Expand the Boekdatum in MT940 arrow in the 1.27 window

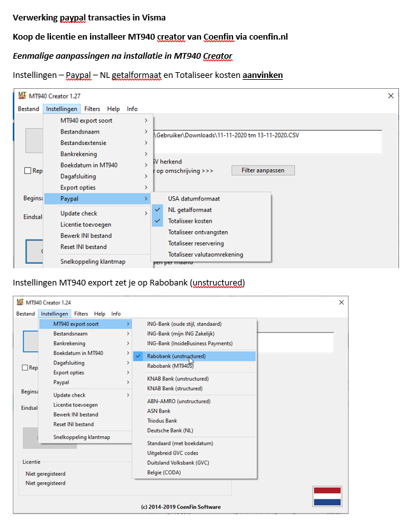coord(146,165)
